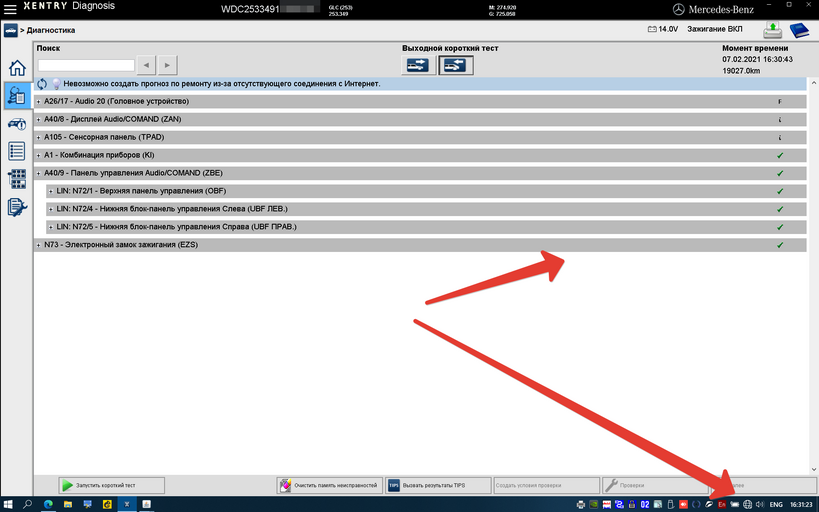Click the car icon in breadcrumb
The image size is (819, 512).
click(x=10, y=30)
